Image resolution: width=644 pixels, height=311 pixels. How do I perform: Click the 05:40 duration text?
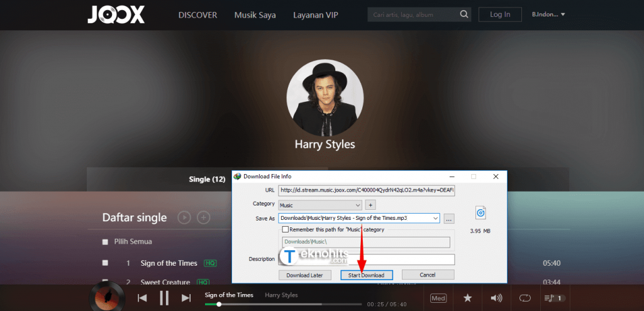coord(552,263)
